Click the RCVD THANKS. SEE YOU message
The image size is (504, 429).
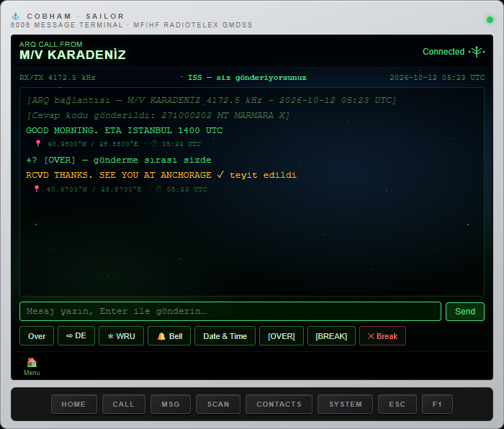point(119,175)
